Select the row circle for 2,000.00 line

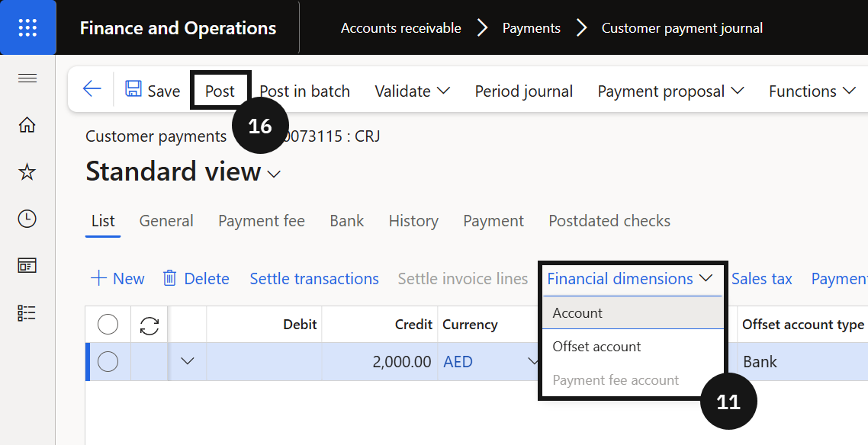pos(108,361)
